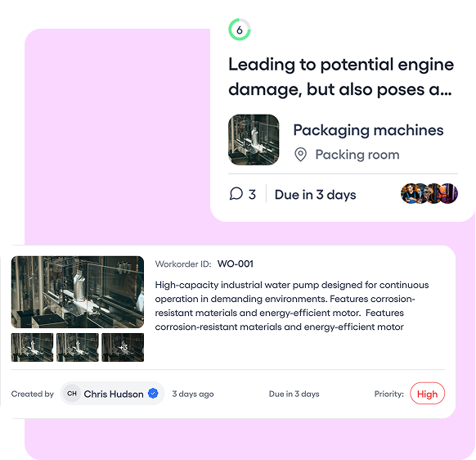476x460 pixels.
Task: Select the first assignee avatar in the stack
Action: pos(410,193)
